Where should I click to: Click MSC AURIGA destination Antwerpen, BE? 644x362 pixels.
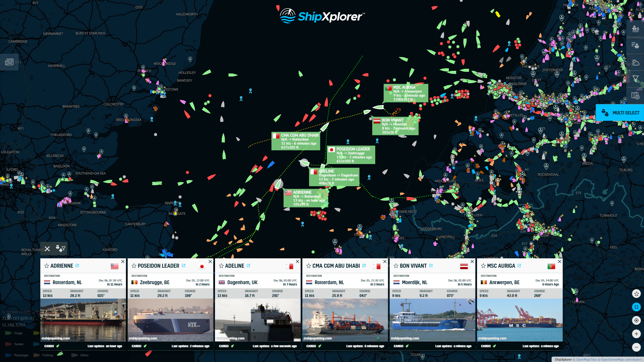coord(504,282)
